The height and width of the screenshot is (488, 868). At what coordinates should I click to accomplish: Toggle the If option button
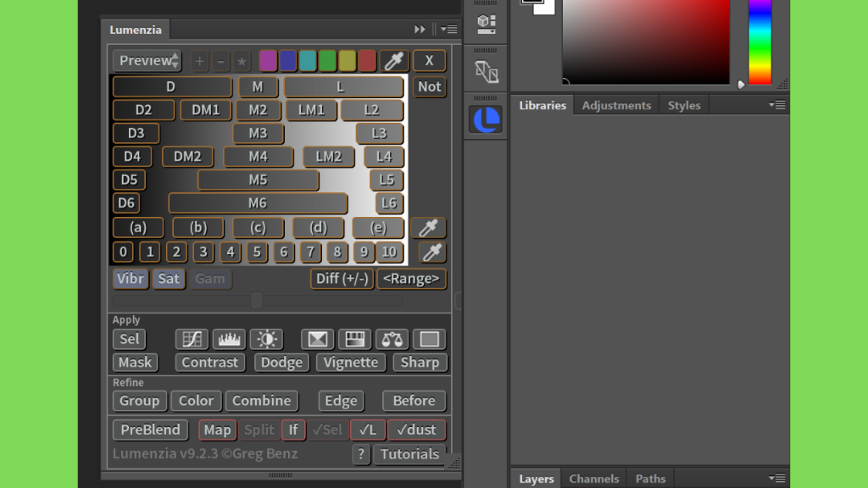293,430
